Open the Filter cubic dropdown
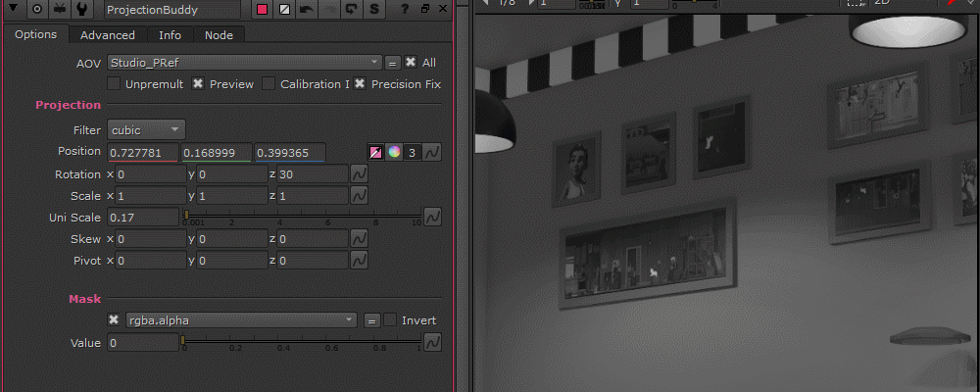This screenshot has width=980, height=392. tap(146, 130)
